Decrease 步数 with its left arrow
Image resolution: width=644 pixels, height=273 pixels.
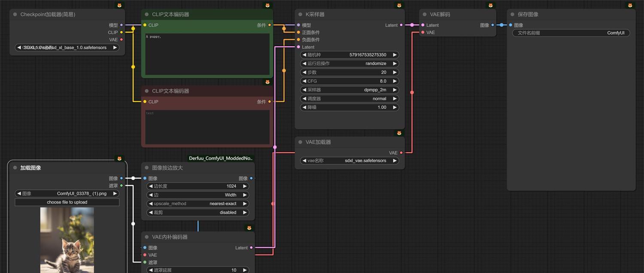click(x=304, y=72)
